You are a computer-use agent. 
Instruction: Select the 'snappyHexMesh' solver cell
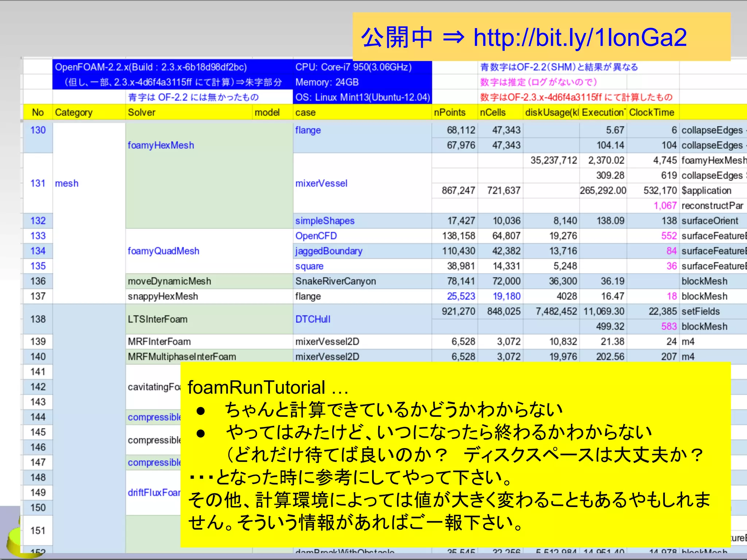click(x=209, y=296)
